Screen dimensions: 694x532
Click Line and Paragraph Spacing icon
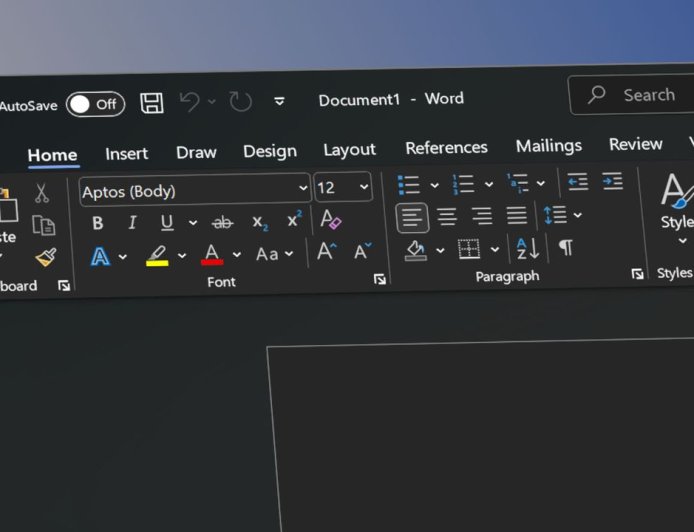555,215
